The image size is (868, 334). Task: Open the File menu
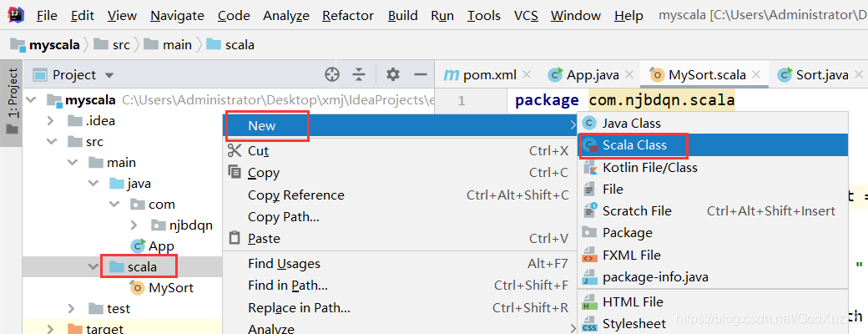click(47, 16)
